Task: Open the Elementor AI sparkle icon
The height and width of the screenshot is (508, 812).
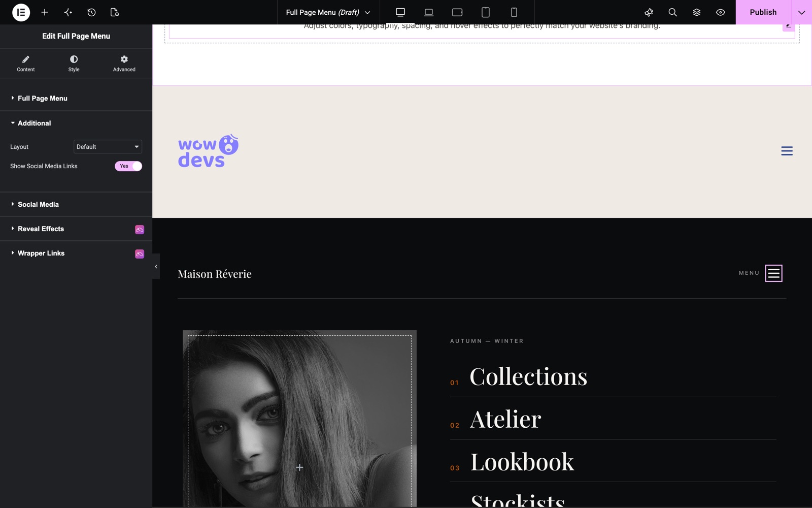Action: pyautogui.click(x=68, y=12)
